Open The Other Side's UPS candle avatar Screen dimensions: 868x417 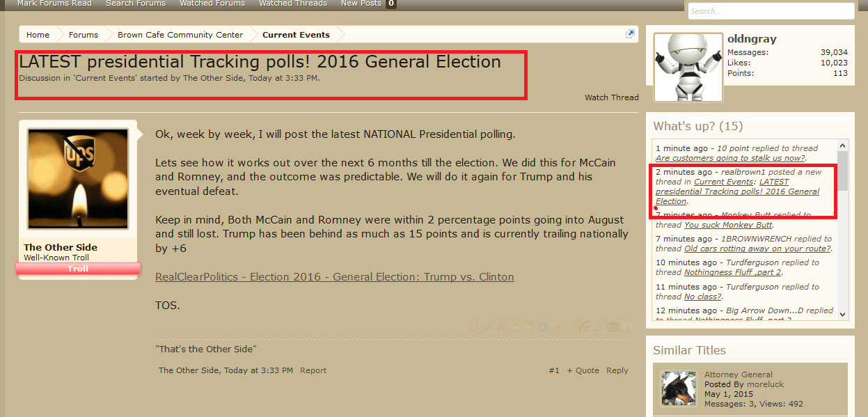point(78,179)
